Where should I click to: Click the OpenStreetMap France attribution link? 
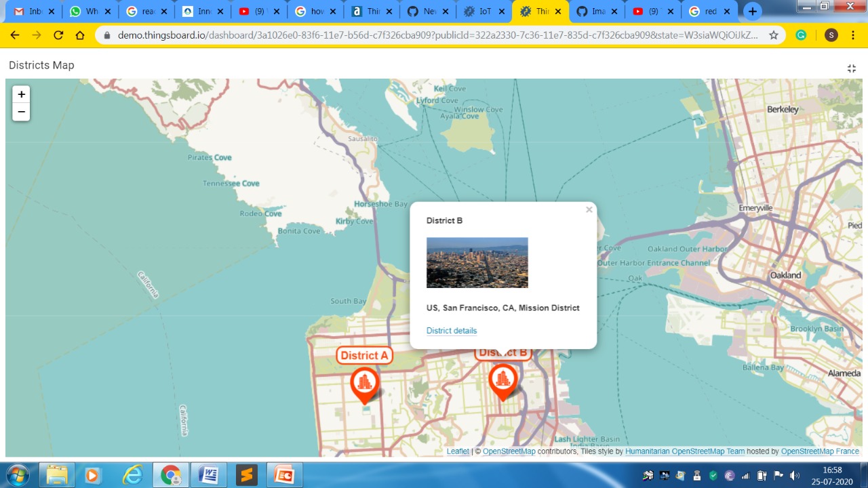pos(820,451)
